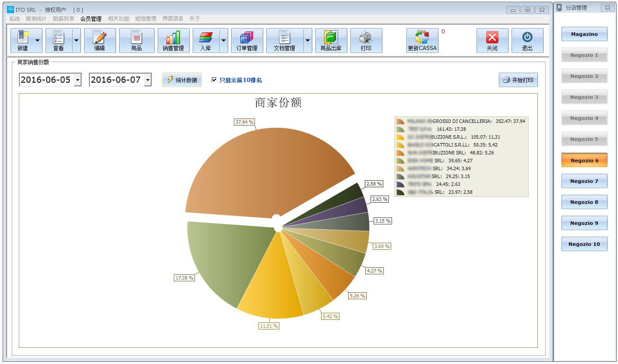
Task: Click the 开始打印 button
Action: coord(518,80)
